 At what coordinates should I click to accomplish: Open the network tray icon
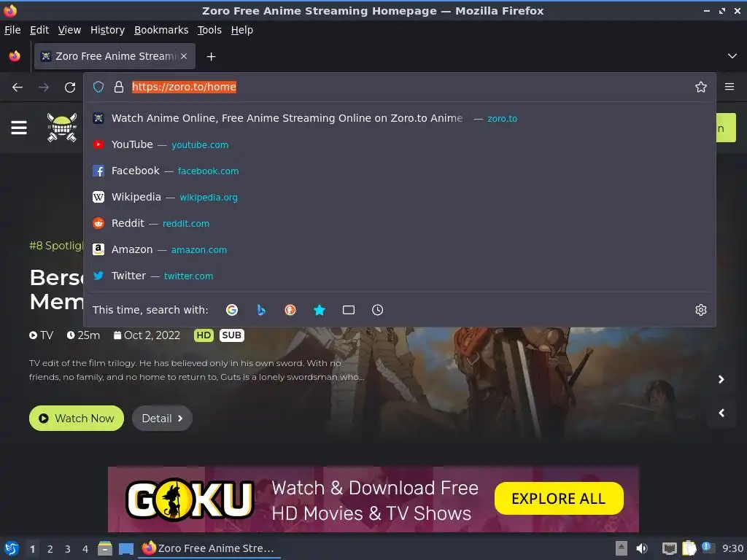tap(669, 548)
